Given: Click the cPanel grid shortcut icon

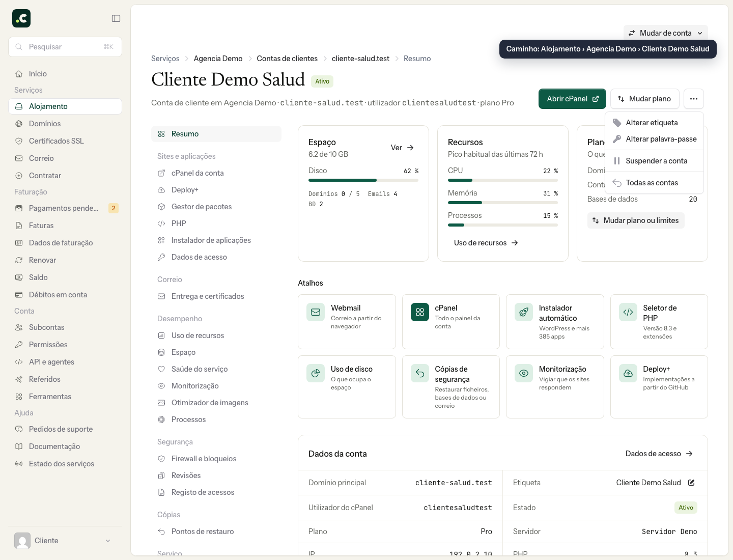Looking at the screenshot, I should click(x=420, y=312).
